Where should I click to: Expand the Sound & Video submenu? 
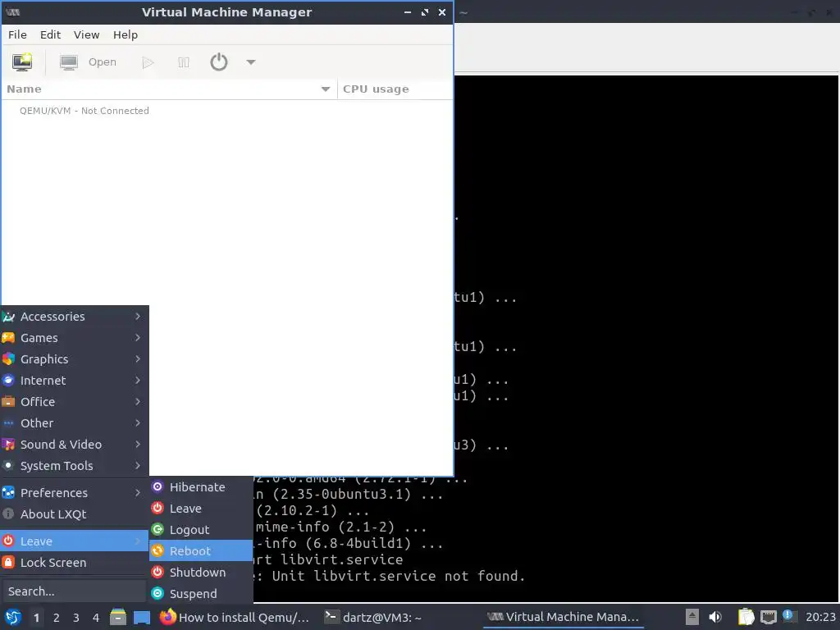click(75, 445)
